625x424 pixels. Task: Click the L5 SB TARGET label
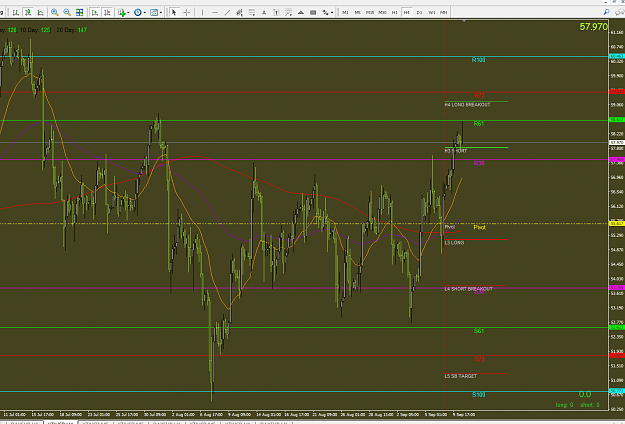[x=461, y=376]
